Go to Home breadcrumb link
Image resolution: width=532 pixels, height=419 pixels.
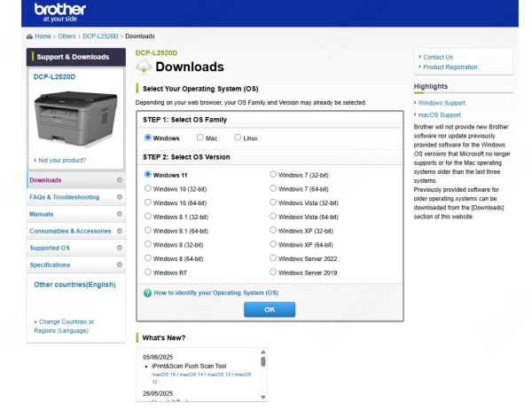(x=43, y=36)
